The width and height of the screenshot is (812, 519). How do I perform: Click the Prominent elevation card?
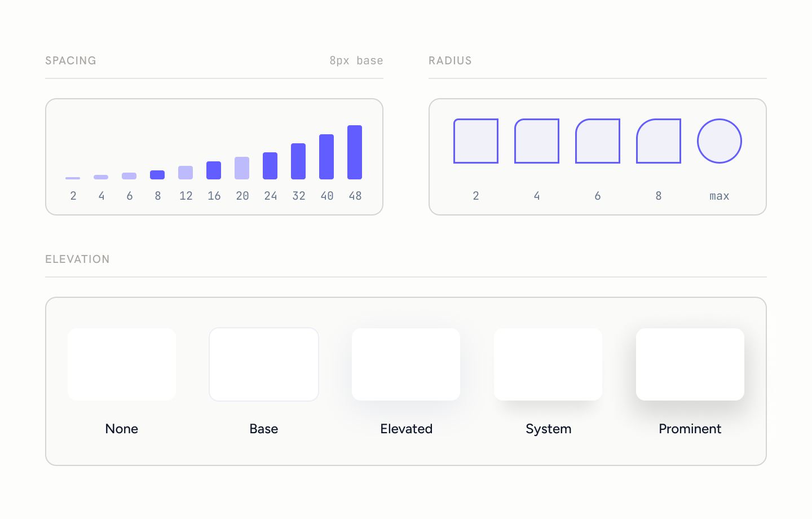click(x=690, y=364)
